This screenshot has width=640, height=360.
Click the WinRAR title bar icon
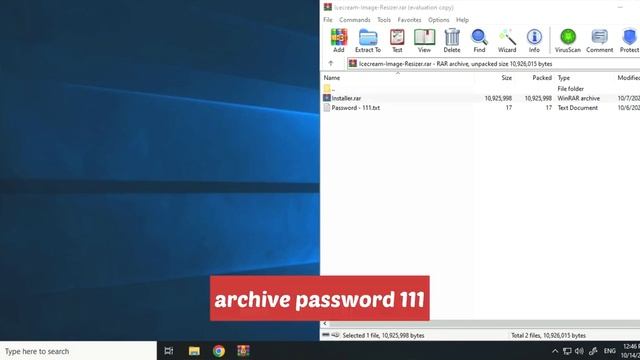click(x=327, y=7)
